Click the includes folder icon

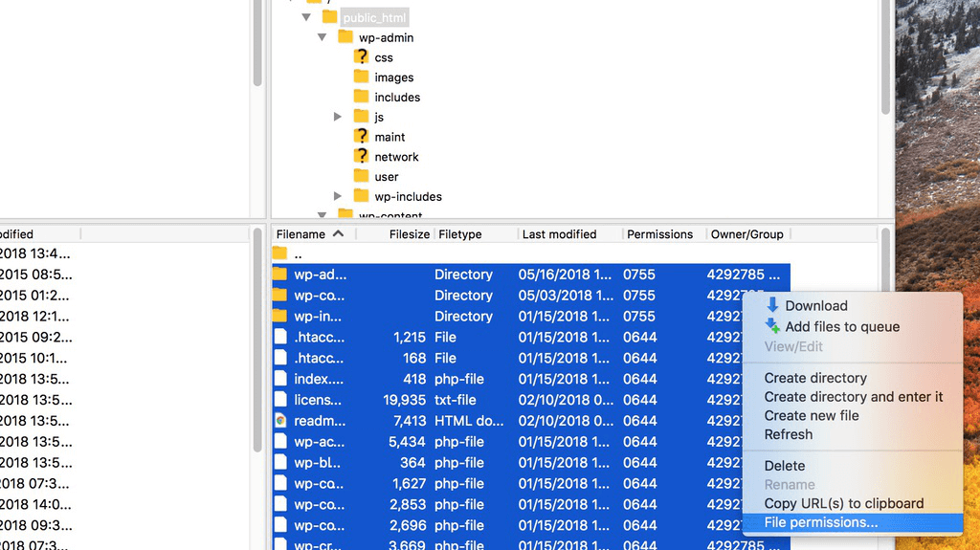click(x=361, y=97)
